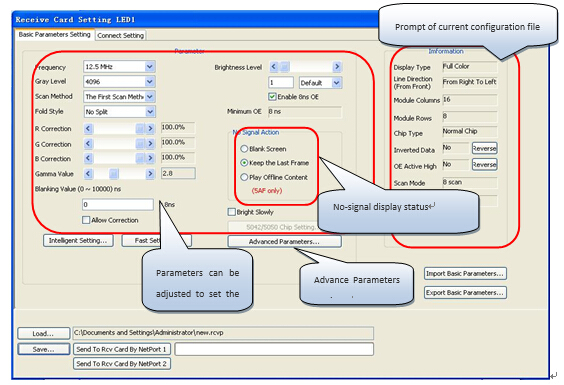Click Display Type value Full Color
Screen dimensions: 564x385
point(470,67)
